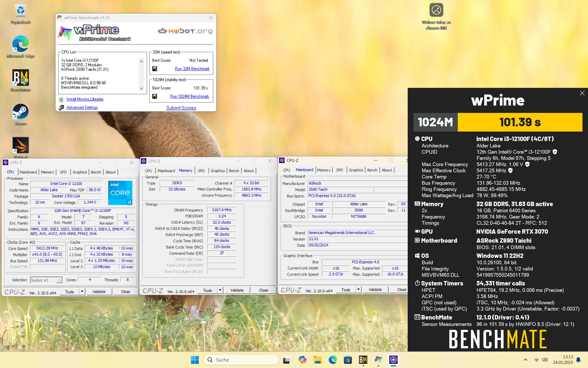This screenshot has width=588, height=368.
Task: Switch to Bench tab in left CPU-Z window
Action: pyautogui.click(x=96, y=172)
